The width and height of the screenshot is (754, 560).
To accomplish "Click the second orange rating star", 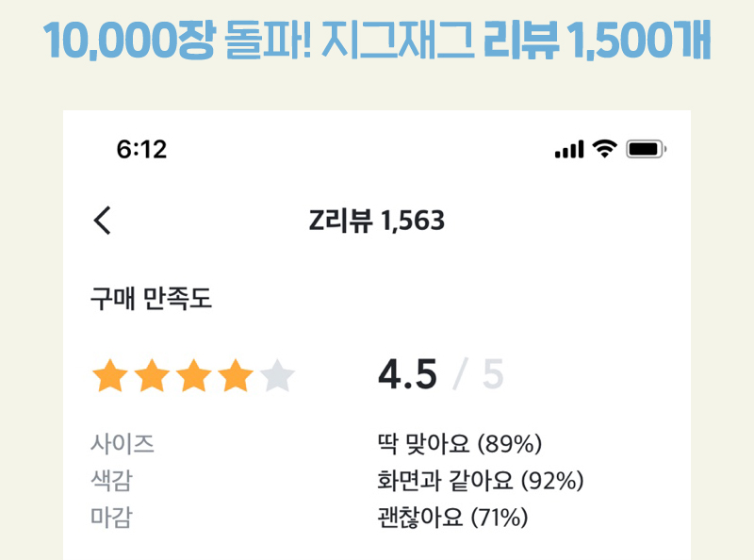I will coord(152,375).
